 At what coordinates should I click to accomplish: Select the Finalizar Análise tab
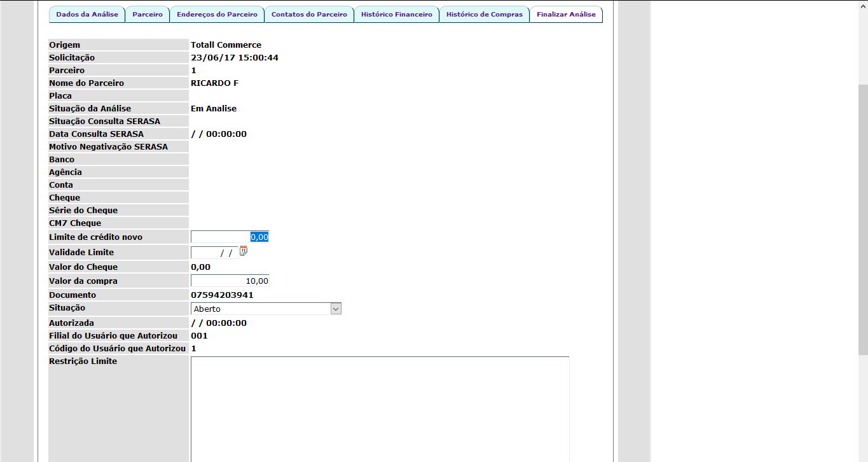[566, 15]
